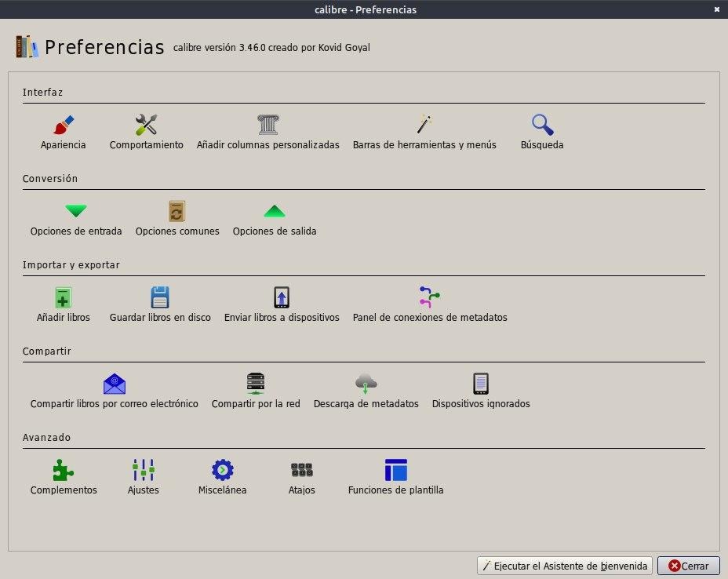Image resolution: width=728 pixels, height=579 pixels.
Task: Click Ejecutar el Asistente de bienvenida button
Action: tap(565, 566)
